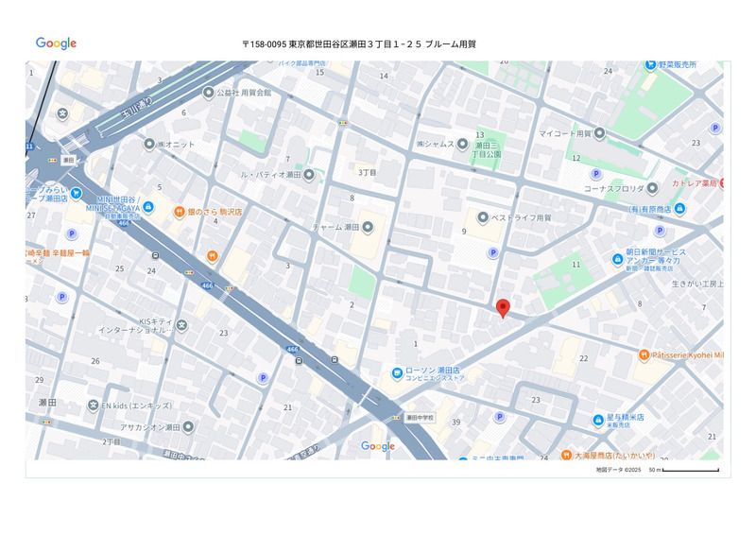756x535 pixels.
Task: Open the Pâtisserie Kyohei restaurant icon
Action: [x=644, y=355]
